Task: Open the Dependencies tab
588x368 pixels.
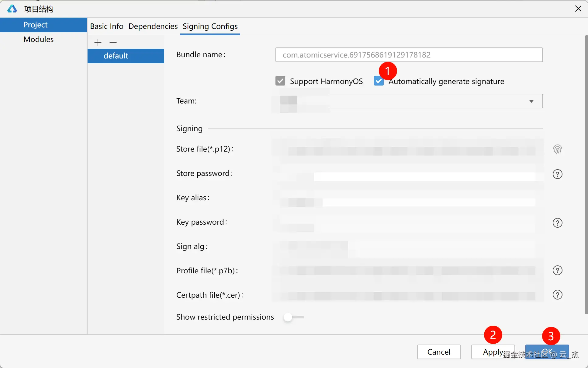Action: [153, 26]
